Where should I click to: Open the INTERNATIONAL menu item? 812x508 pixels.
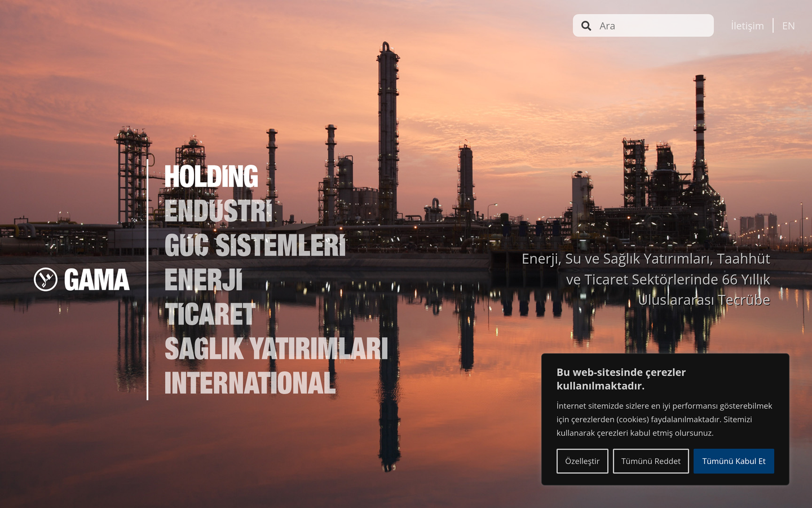[250, 383]
